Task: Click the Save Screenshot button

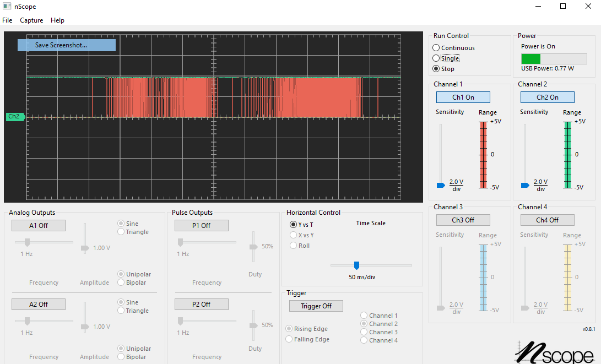Action: [66, 45]
